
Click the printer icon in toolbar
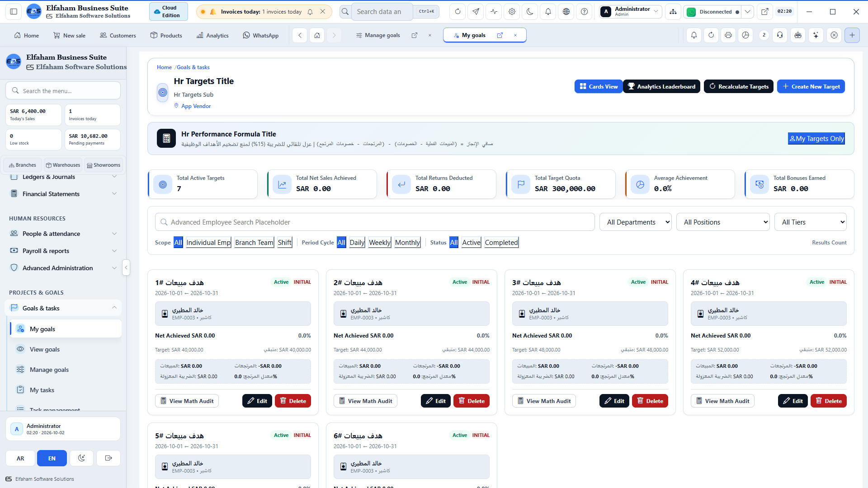(x=728, y=35)
